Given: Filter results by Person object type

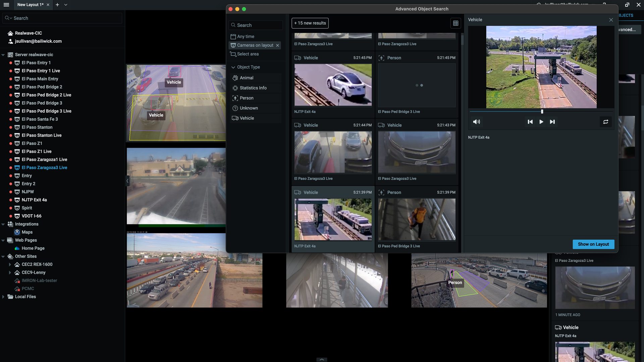Looking at the screenshot, I should (255, 98).
